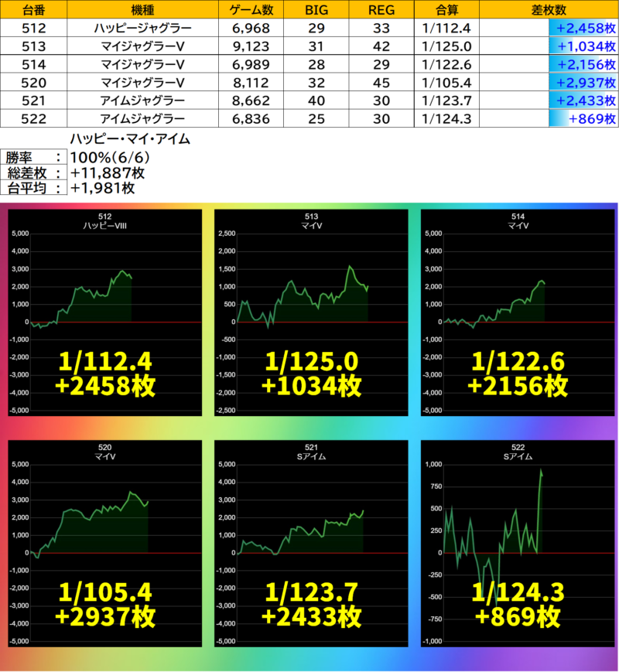
Task: Select machine number 521 cell
Action: [33, 101]
